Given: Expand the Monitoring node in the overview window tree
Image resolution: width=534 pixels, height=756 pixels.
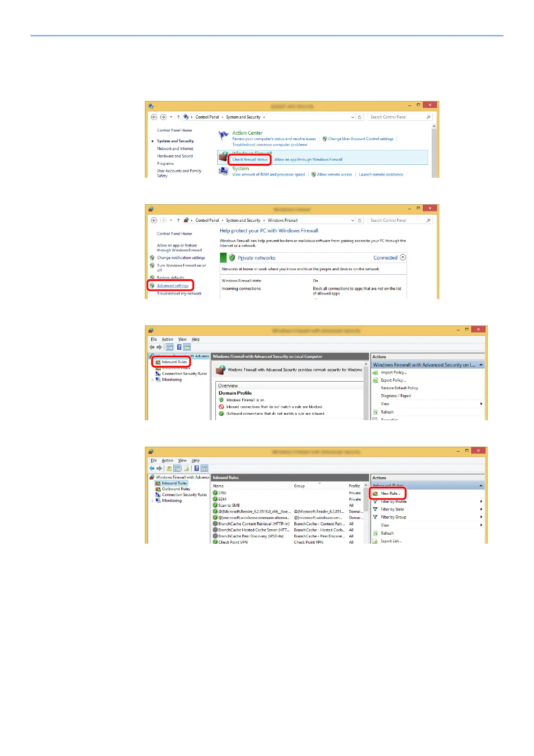Looking at the screenshot, I should pos(153,380).
